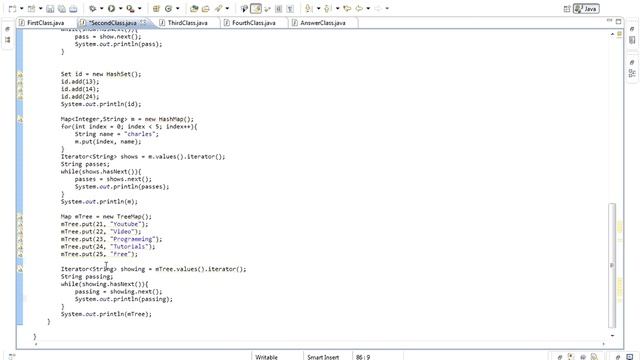Click the green Run button
This screenshot has height=360, width=640.
pyautogui.click(x=111, y=9)
